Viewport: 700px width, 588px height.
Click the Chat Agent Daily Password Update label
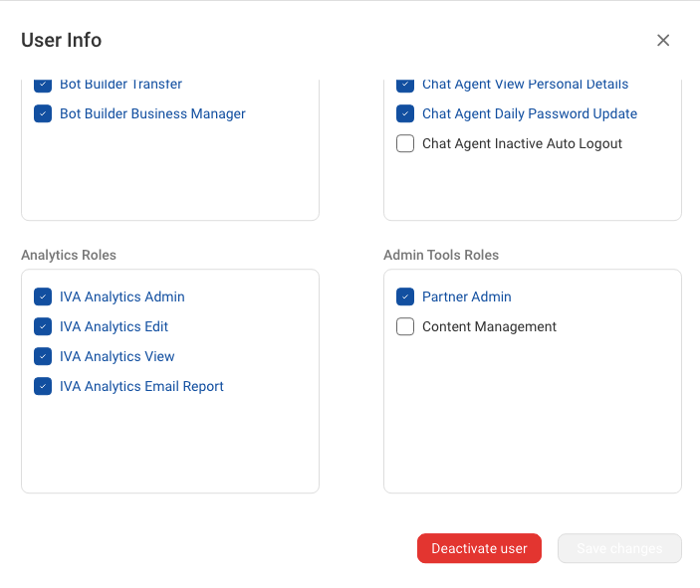pos(530,114)
